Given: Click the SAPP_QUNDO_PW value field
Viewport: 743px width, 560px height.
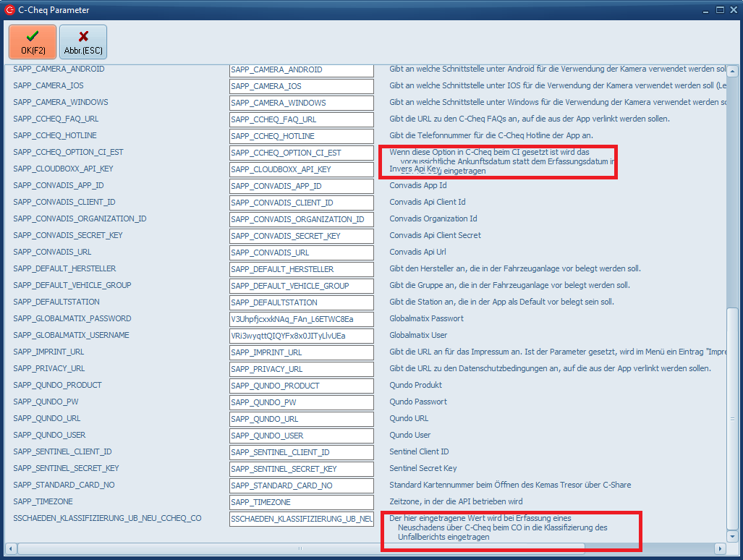Looking at the screenshot, I should point(301,402).
